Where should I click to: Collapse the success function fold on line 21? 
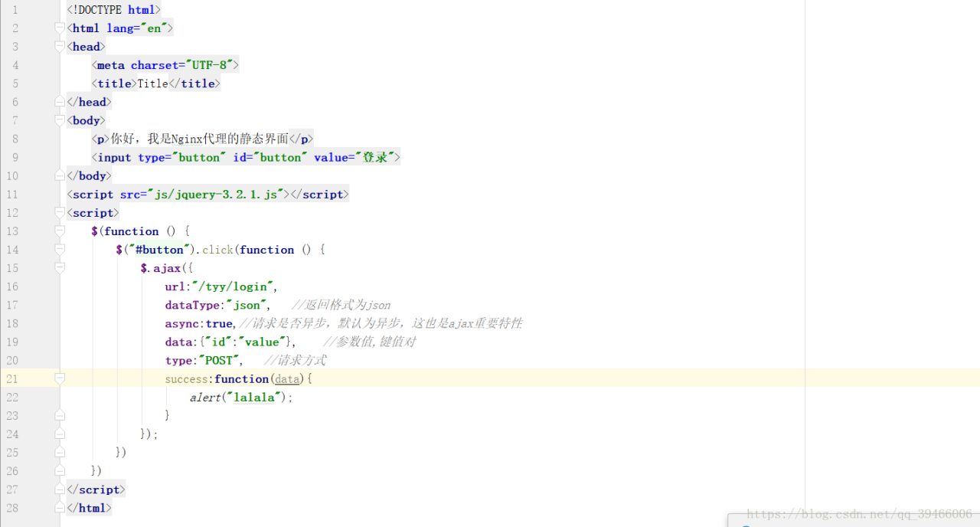[60, 378]
